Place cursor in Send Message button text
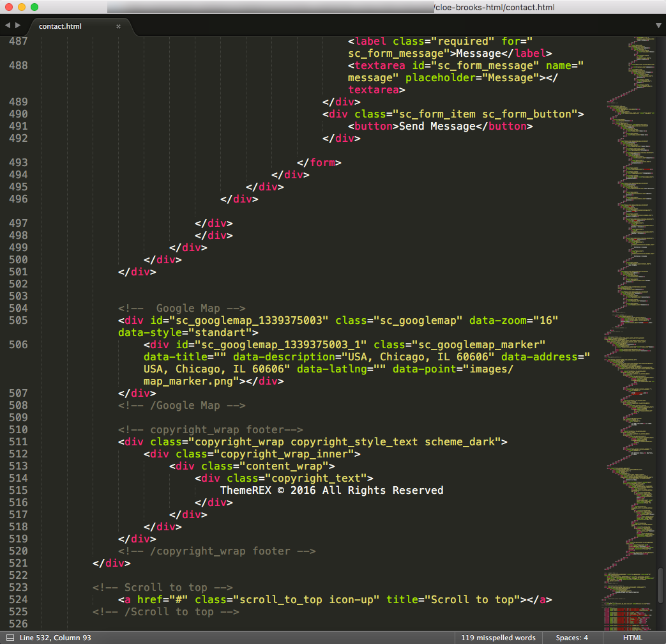The width and height of the screenshot is (666, 644). [x=434, y=126]
